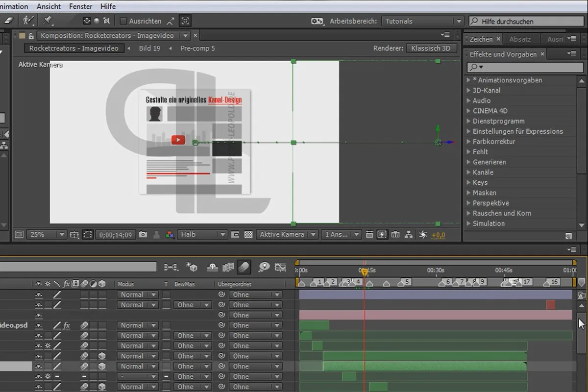Open the Fenster menu

80,6
